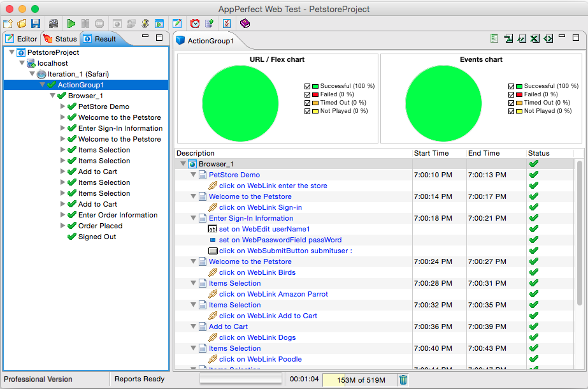Switch to the Editor tab
Viewport: 588px width, 389px height.
(x=22, y=39)
